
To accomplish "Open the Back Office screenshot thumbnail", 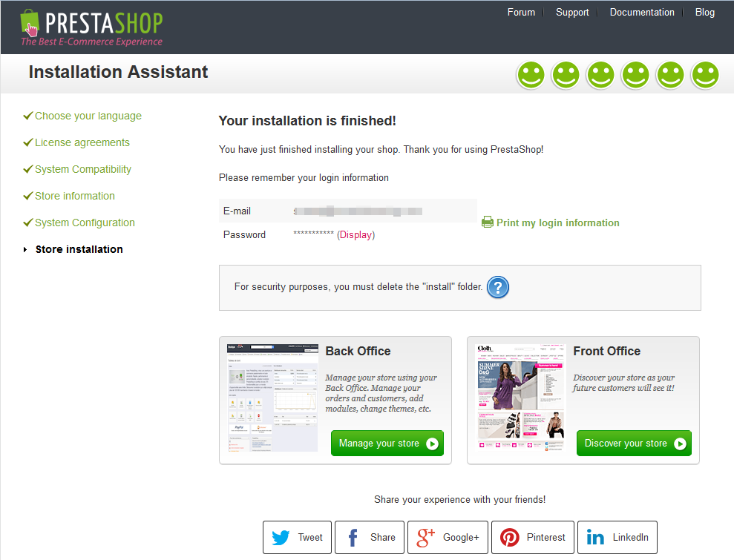I will tap(272, 398).
